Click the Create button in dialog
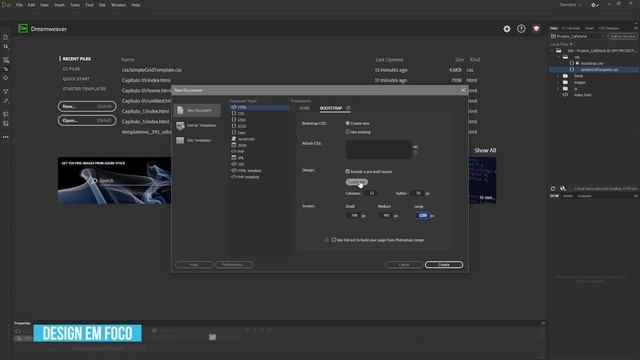640x360 pixels. pos(444,264)
